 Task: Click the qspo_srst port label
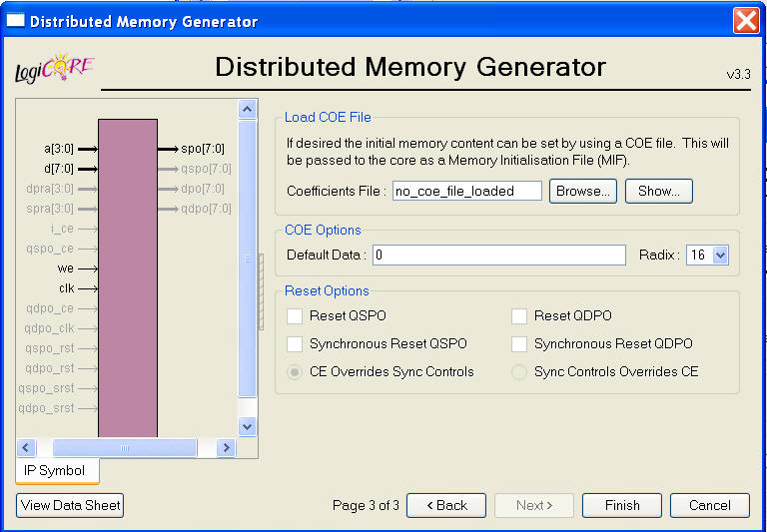click(47, 388)
